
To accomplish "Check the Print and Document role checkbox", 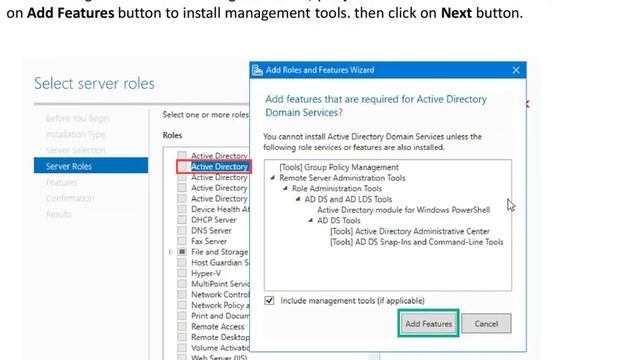I will 182,316.
